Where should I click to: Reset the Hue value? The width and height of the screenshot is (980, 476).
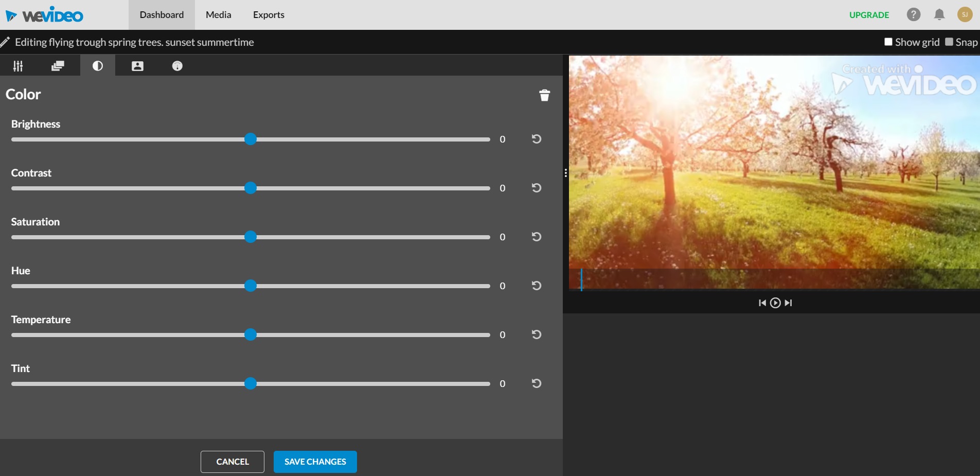537,286
